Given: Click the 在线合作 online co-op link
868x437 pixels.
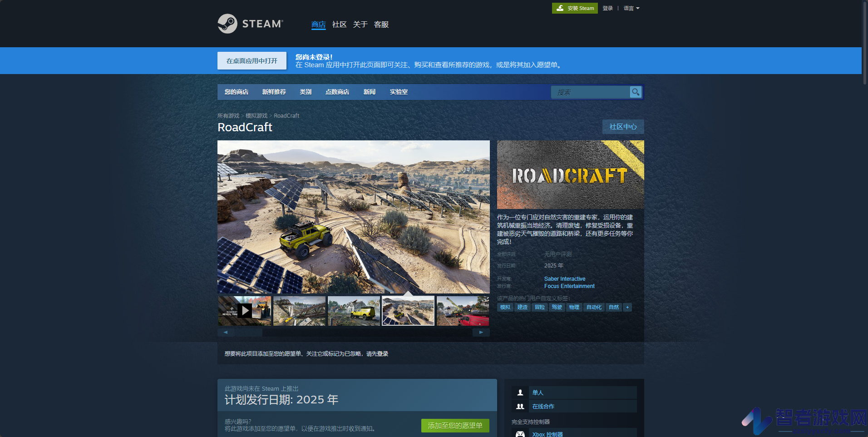Looking at the screenshot, I should [543, 407].
